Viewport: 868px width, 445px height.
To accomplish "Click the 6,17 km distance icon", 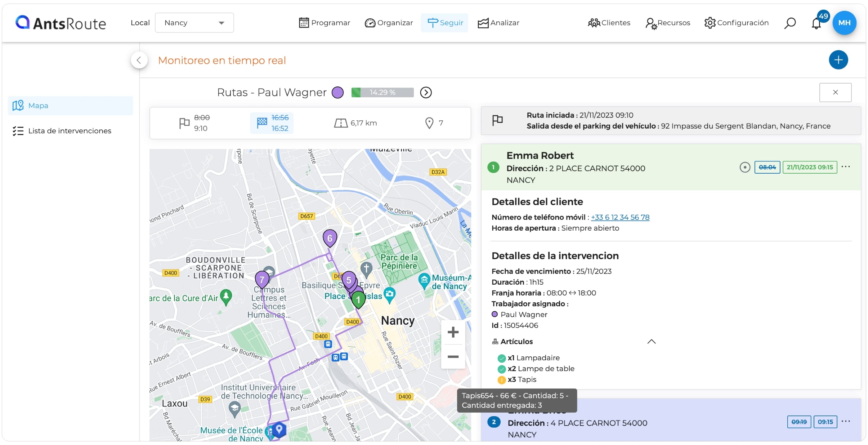I will [x=341, y=123].
